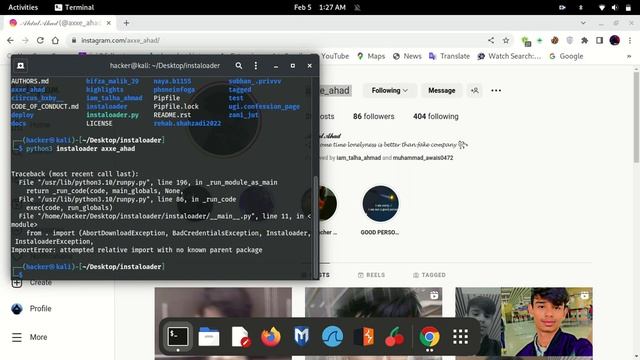640x360 pixels.
Task: Open More menu in Instagram sidebar
Action: coord(29,337)
